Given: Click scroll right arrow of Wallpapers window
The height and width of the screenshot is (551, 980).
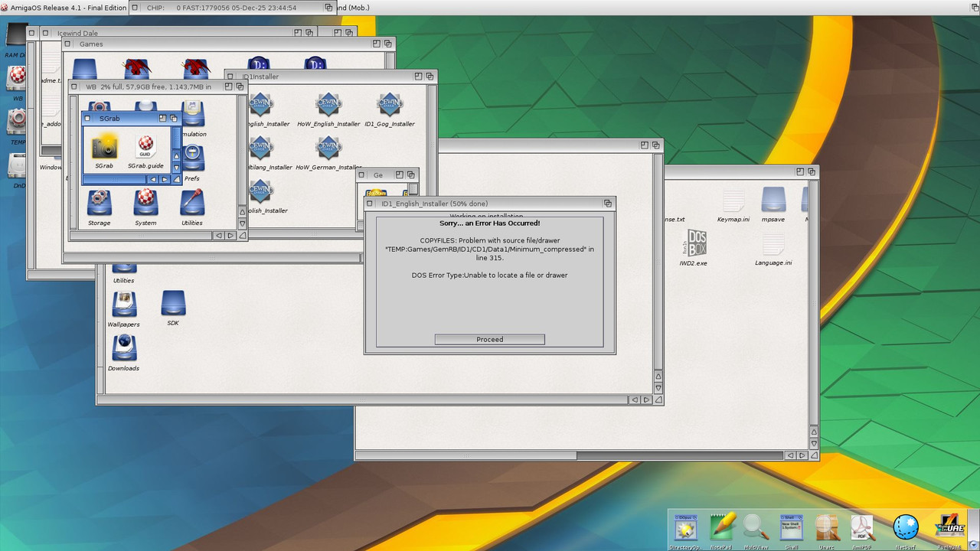Looking at the screenshot, I should click(x=646, y=400).
